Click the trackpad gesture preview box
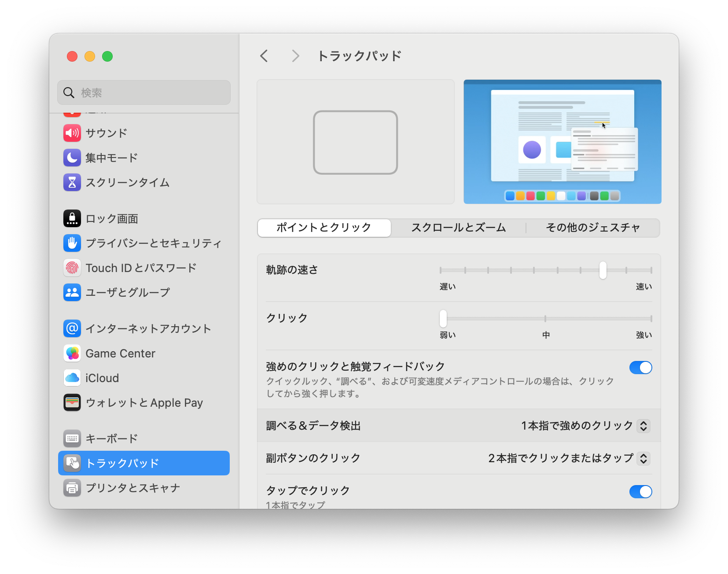This screenshot has width=728, height=574. pyautogui.click(x=356, y=142)
